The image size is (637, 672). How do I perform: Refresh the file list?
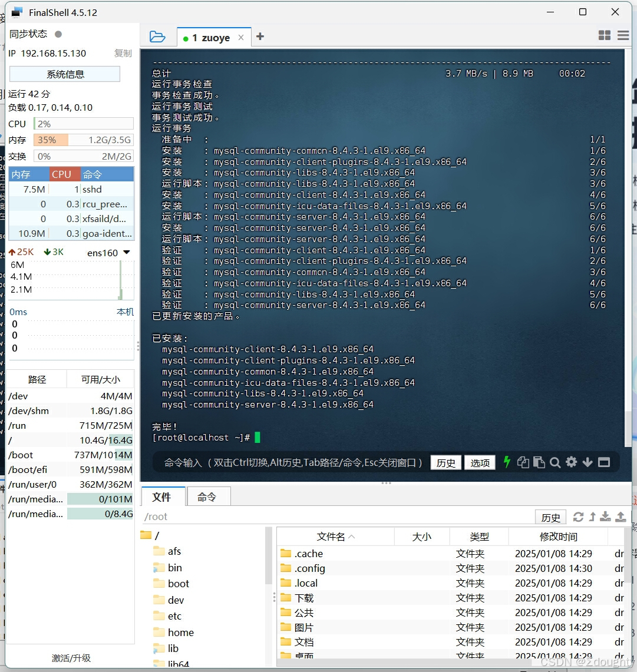tap(578, 517)
